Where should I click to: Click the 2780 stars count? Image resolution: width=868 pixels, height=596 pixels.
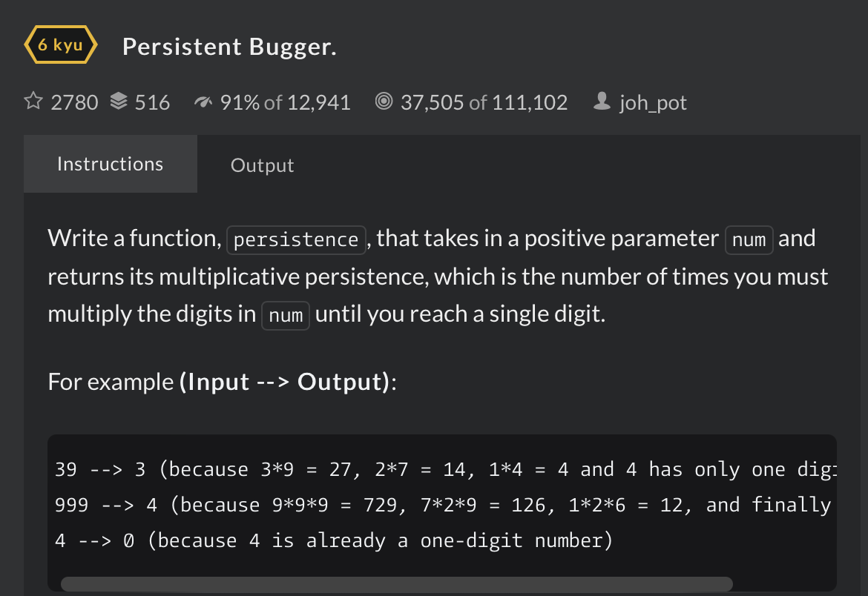pos(74,102)
